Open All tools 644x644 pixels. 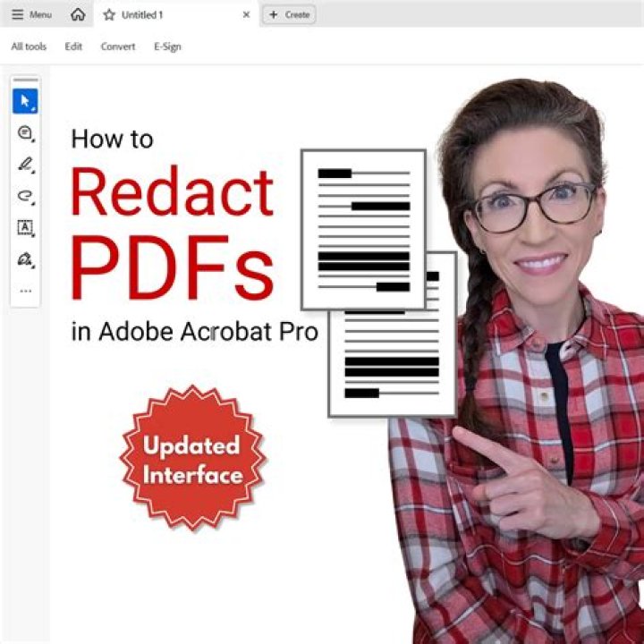pyautogui.click(x=29, y=47)
